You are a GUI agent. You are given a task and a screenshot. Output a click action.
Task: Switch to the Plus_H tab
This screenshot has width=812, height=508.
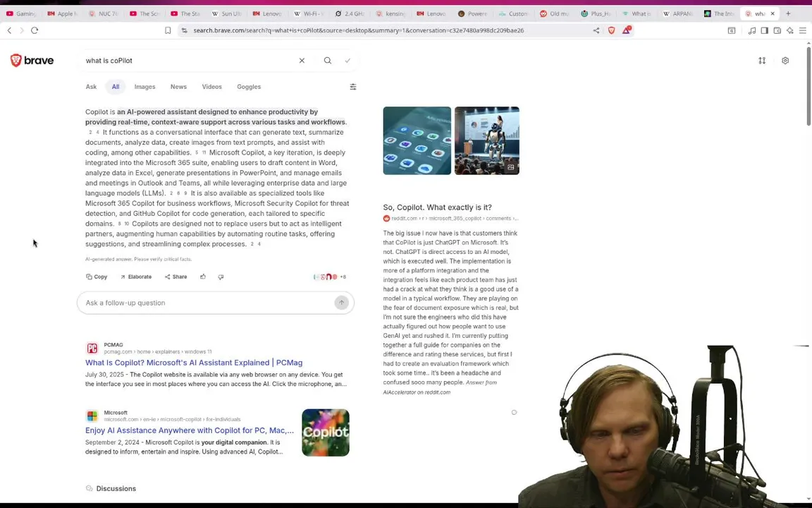click(596, 13)
